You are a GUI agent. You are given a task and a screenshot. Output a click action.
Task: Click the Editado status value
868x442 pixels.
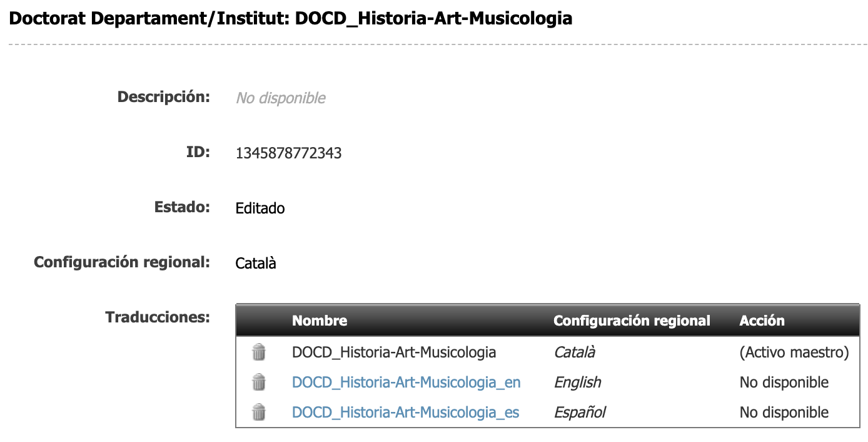pyautogui.click(x=260, y=208)
